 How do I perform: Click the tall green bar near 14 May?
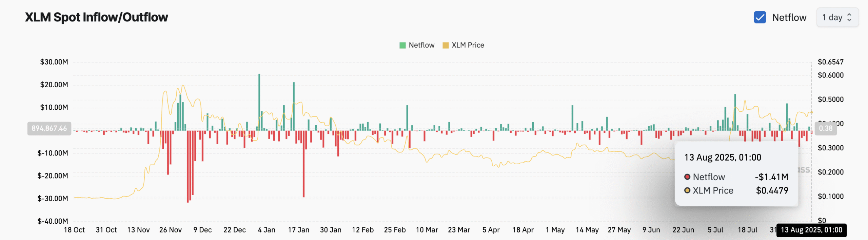(x=572, y=117)
